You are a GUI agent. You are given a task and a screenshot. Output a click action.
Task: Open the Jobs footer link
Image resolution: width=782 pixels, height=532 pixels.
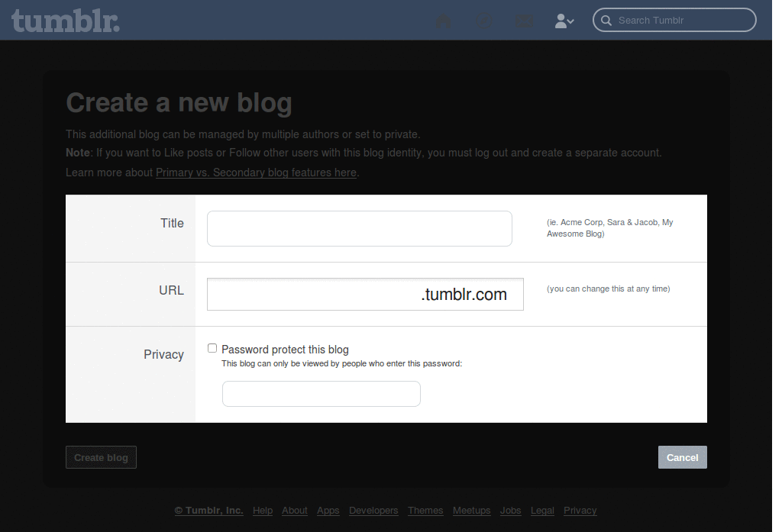(x=511, y=511)
